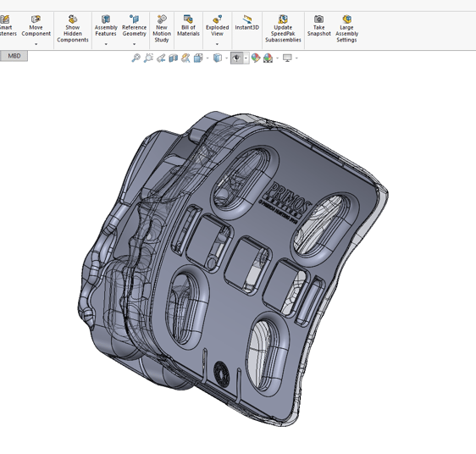Click Show Hidden Components
The width and height of the screenshot is (476, 454).
tap(73, 29)
